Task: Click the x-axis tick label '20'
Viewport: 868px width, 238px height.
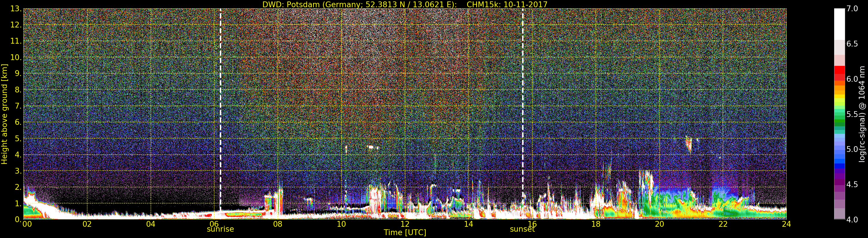Action: coord(659,224)
